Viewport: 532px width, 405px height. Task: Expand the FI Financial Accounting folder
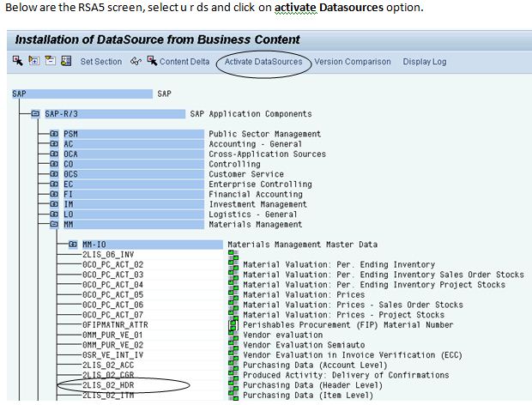[x=54, y=194]
